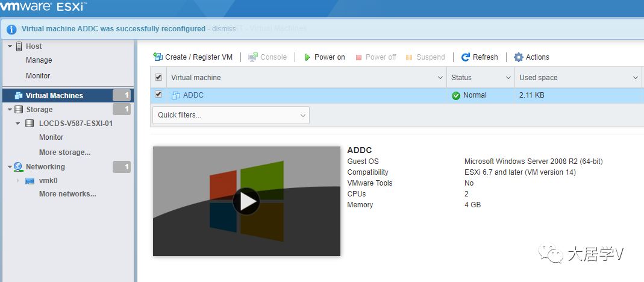Click the Storage count badge
Image resolution: width=644 pixels, height=282 pixels.
click(122, 109)
